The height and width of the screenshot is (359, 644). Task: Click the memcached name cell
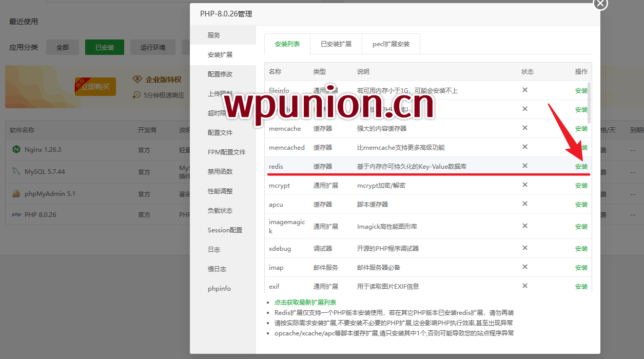click(x=287, y=148)
